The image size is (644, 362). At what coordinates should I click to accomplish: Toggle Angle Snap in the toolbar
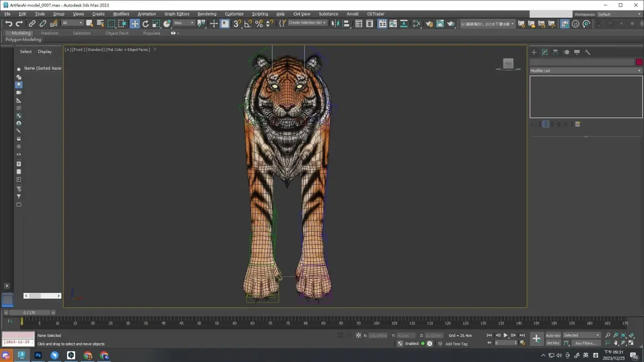[248, 24]
